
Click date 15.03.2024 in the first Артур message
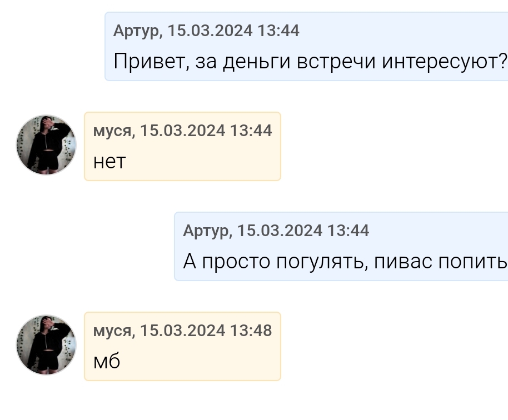(x=210, y=31)
